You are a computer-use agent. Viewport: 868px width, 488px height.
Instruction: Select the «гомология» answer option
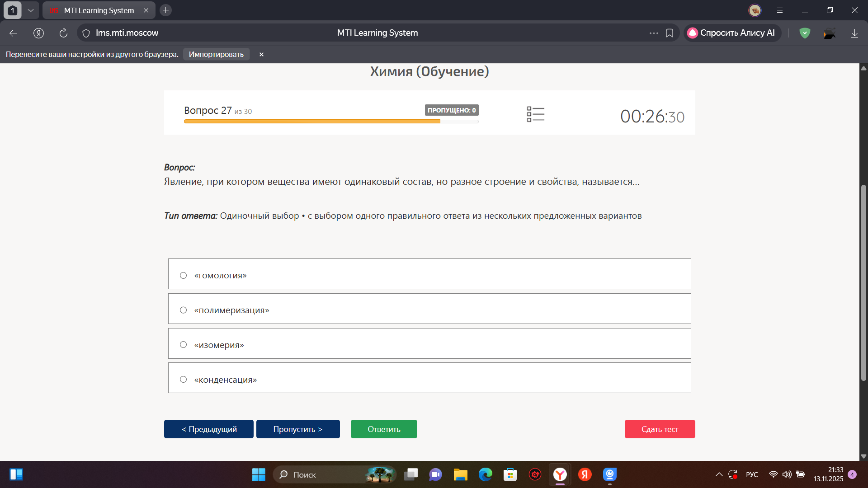pyautogui.click(x=429, y=274)
